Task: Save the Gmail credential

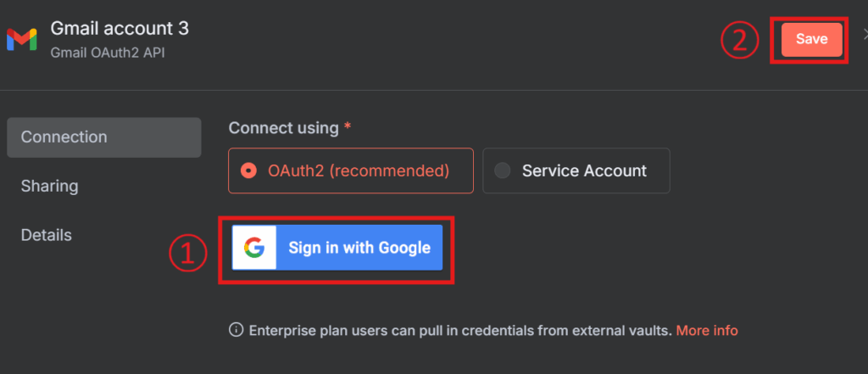Action: click(x=811, y=40)
